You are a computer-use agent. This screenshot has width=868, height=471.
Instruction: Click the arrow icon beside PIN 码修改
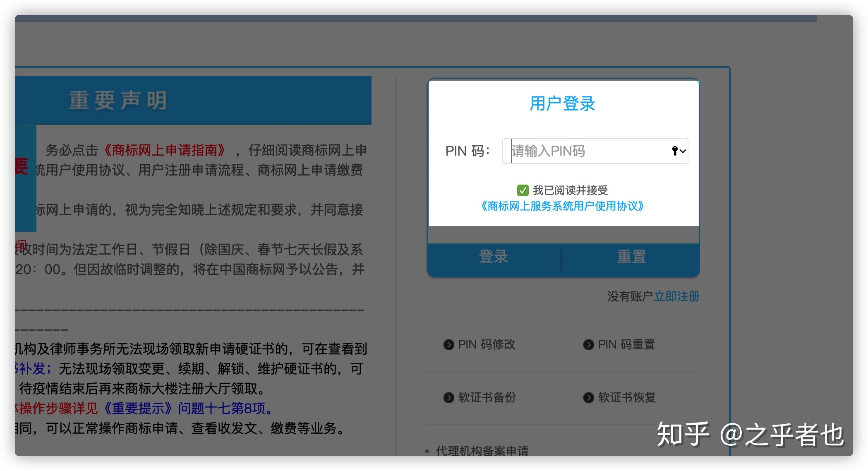tap(448, 345)
